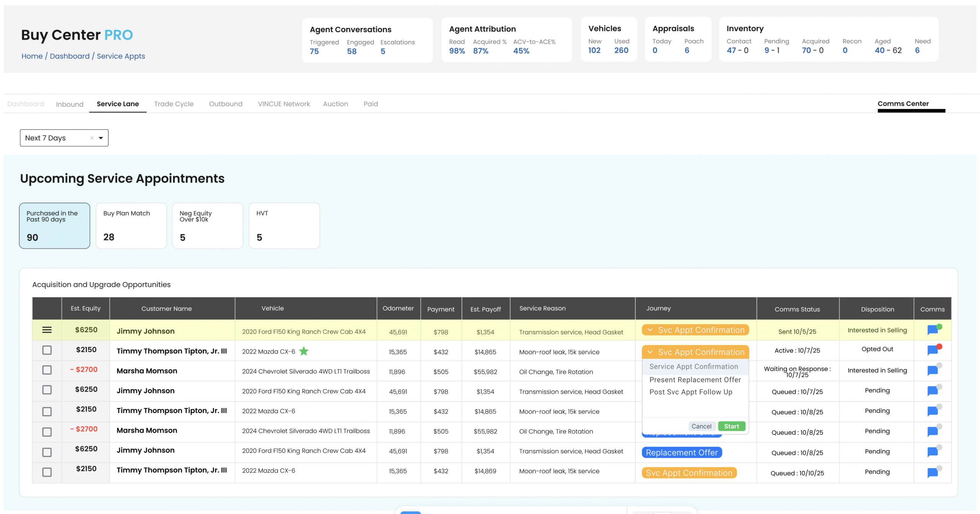Screen dimensions: 980x514
Task: Open the Next 7 Days dropdown arrow
Action: point(101,138)
